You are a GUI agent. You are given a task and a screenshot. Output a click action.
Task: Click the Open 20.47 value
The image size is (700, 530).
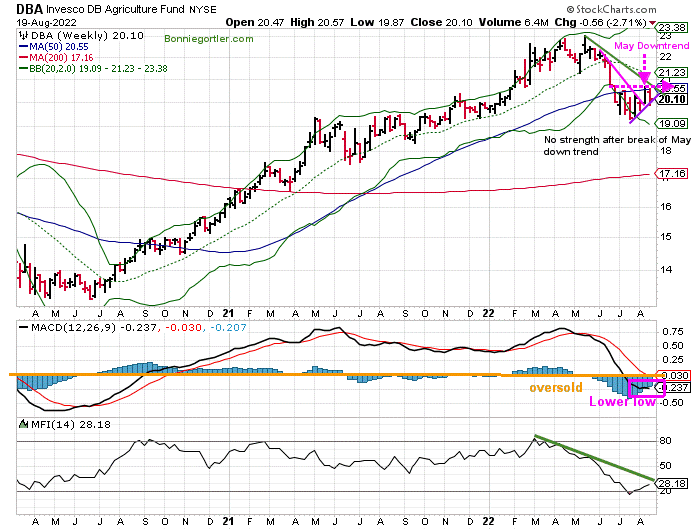tap(254, 22)
